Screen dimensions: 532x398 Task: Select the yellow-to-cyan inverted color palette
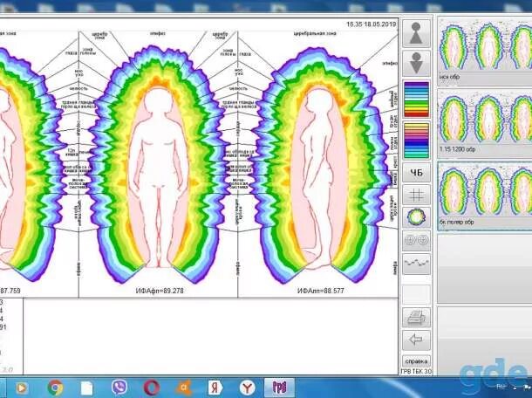tap(416, 141)
